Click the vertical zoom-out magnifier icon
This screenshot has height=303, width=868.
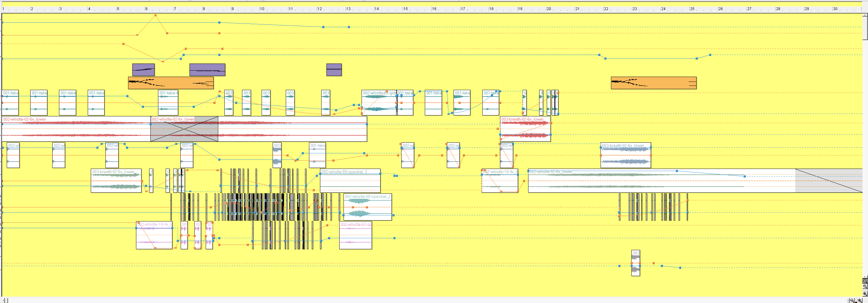click(x=865, y=287)
